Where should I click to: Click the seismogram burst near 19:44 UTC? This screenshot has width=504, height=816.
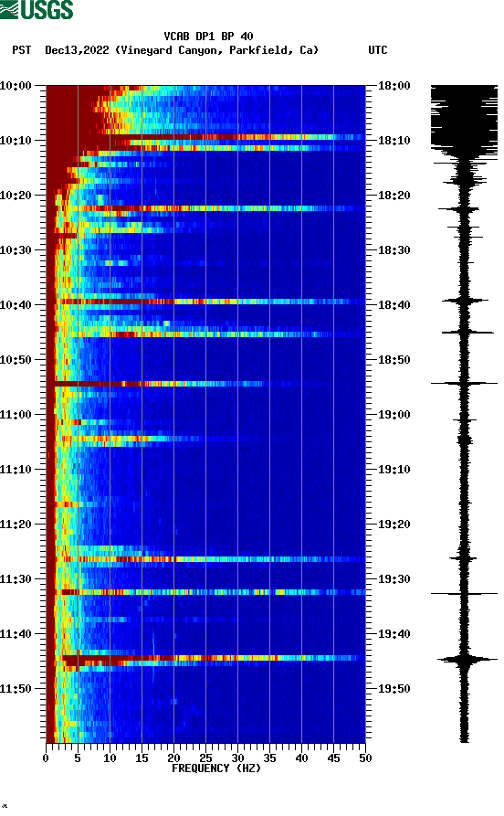(465, 660)
